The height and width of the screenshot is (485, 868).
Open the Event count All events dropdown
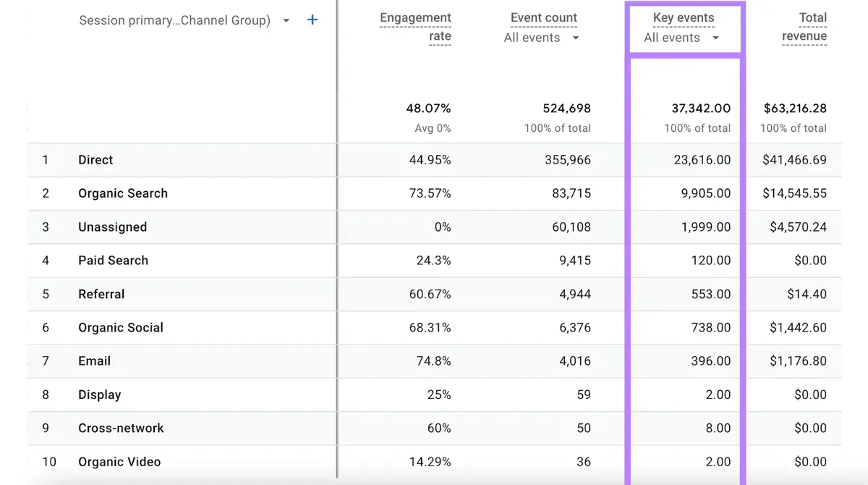tap(576, 38)
